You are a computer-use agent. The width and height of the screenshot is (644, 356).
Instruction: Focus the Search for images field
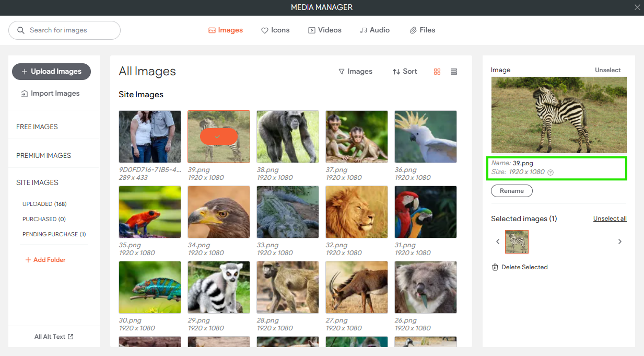tap(64, 30)
